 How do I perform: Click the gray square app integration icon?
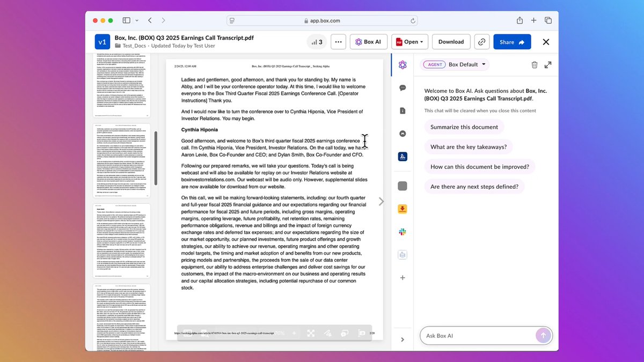tap(402, 186)
